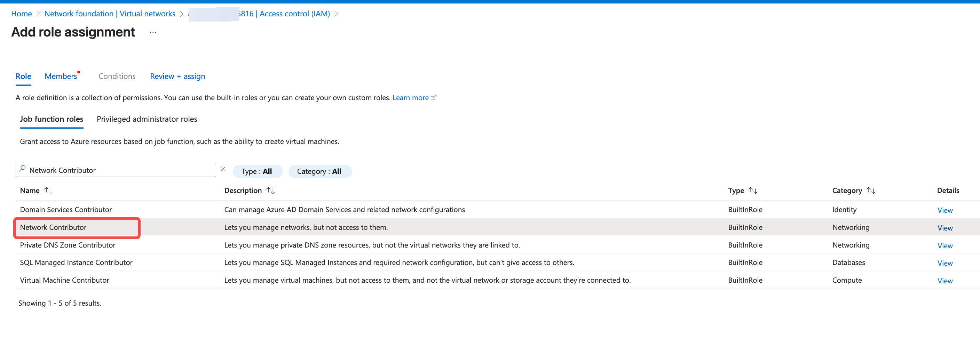Sort roles by Type column arrows
980x363 pixels.
pyautogui.click(x=752, y=191)
